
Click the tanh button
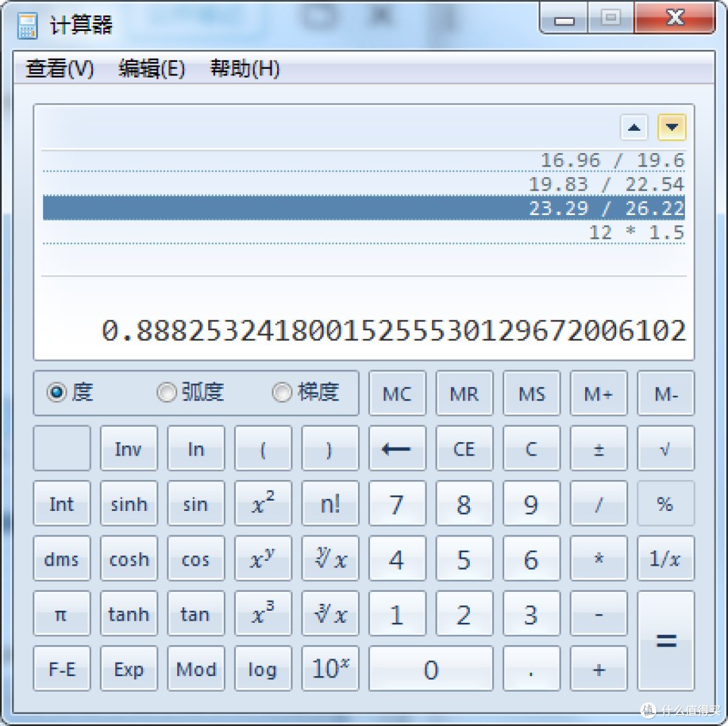click(x=129, y=613)
